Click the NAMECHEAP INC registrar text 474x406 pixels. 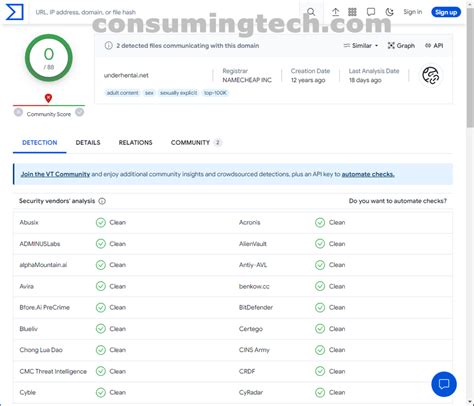[247, 80]
